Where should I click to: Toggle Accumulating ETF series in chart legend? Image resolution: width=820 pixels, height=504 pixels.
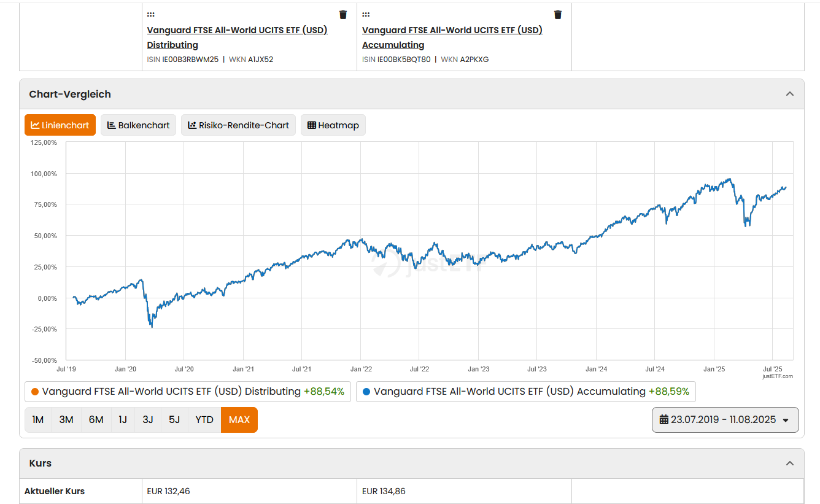[525, 392]
